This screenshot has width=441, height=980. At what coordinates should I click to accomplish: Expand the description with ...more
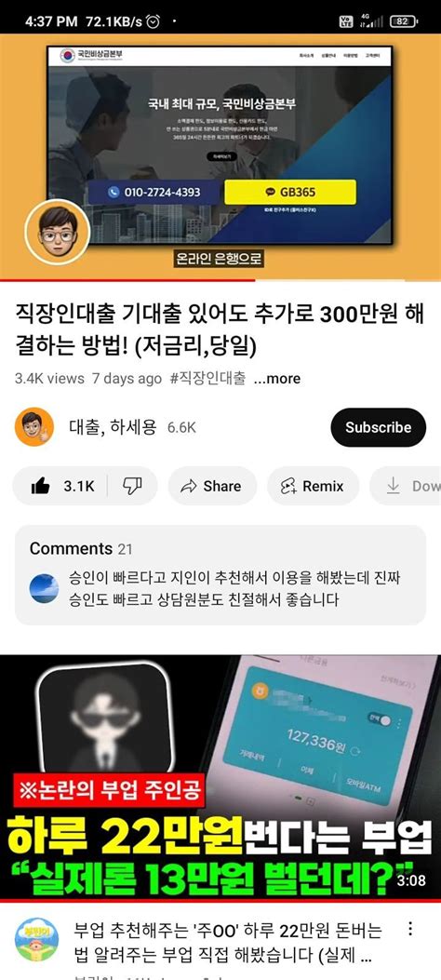[276, 378]
